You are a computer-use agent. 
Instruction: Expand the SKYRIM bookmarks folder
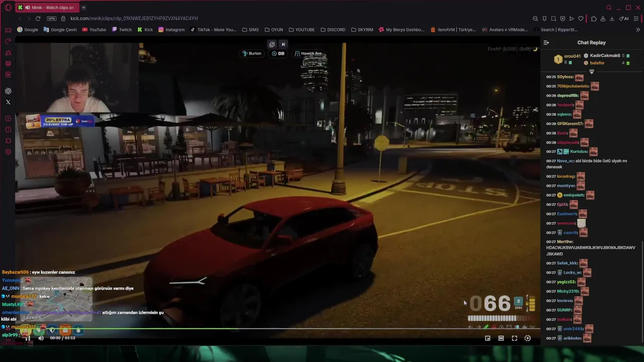(x=362, y=30)
